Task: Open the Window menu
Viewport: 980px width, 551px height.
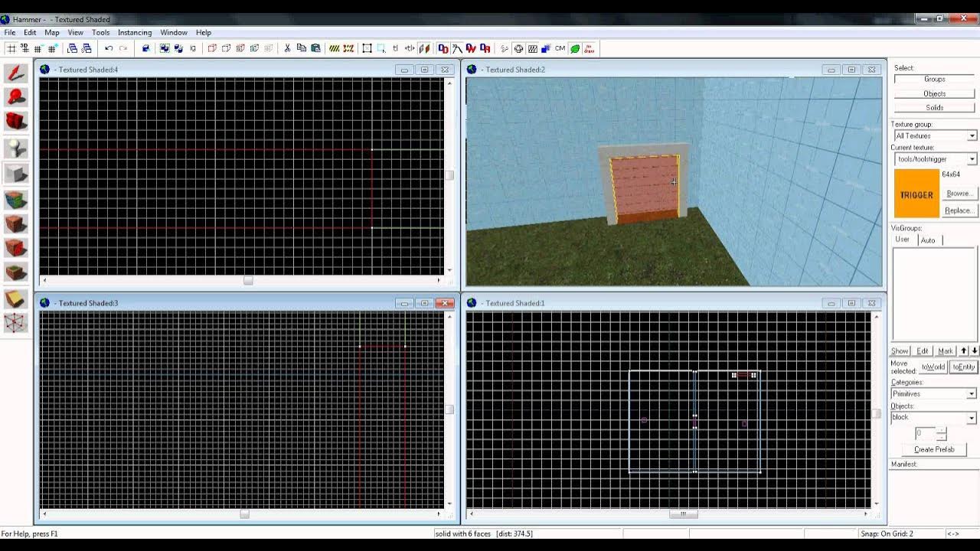Action: [x=174, y=32]
